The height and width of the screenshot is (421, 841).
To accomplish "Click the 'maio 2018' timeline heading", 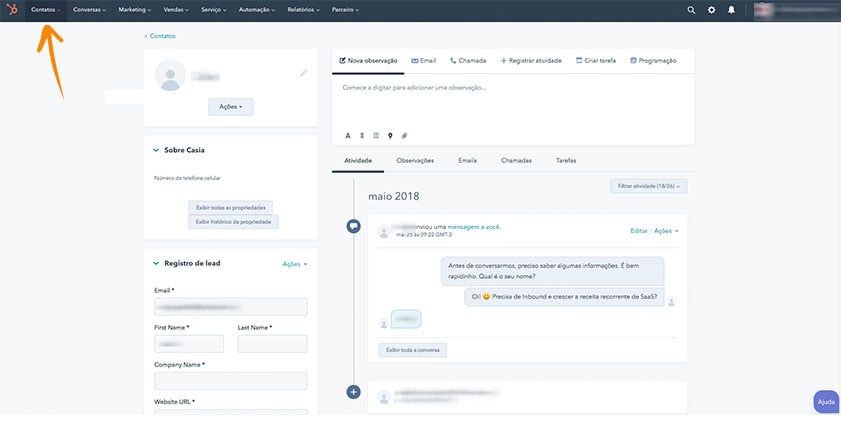I will (x=394, y=196).
